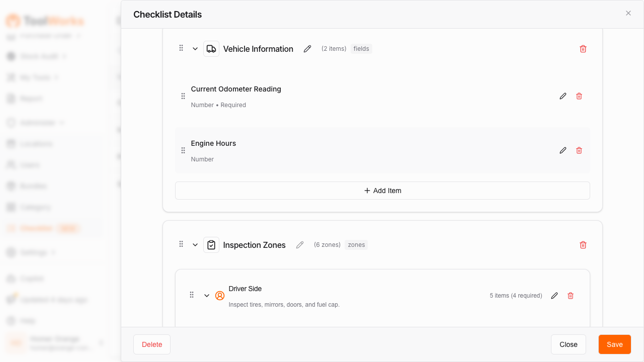Delete the Vehicle Information section
This screenshot has width=644, height=362.
[x=583, y=49]
